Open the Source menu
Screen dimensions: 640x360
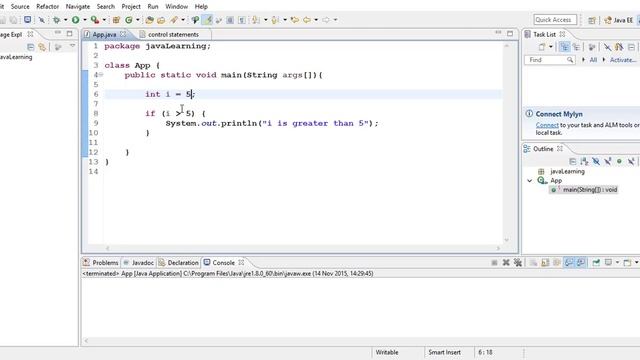point(20,7)
